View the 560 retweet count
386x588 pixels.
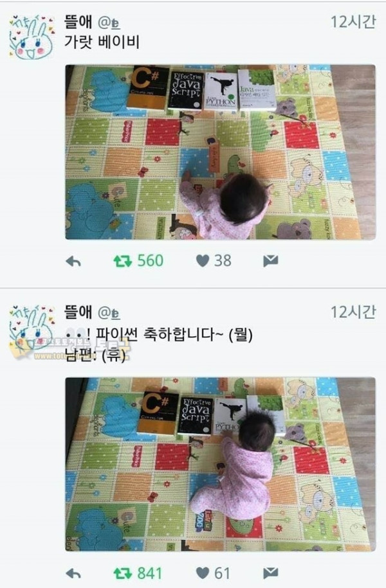[150, 261]
